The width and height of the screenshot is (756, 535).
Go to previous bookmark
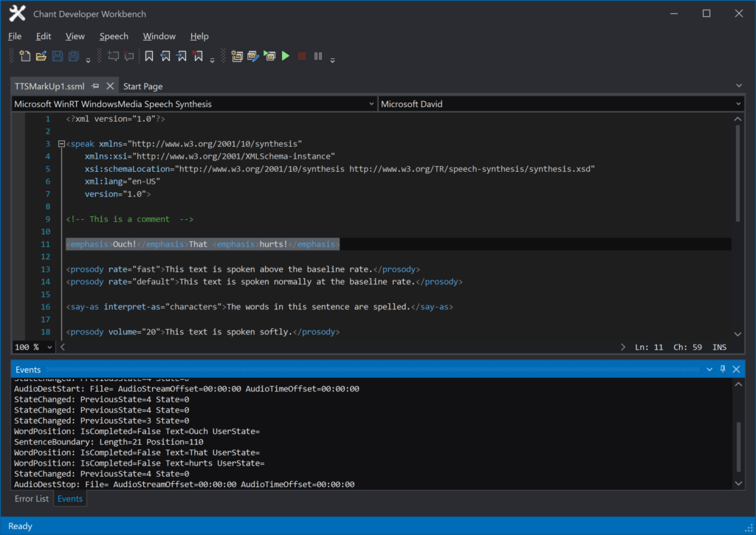point(165,56)
